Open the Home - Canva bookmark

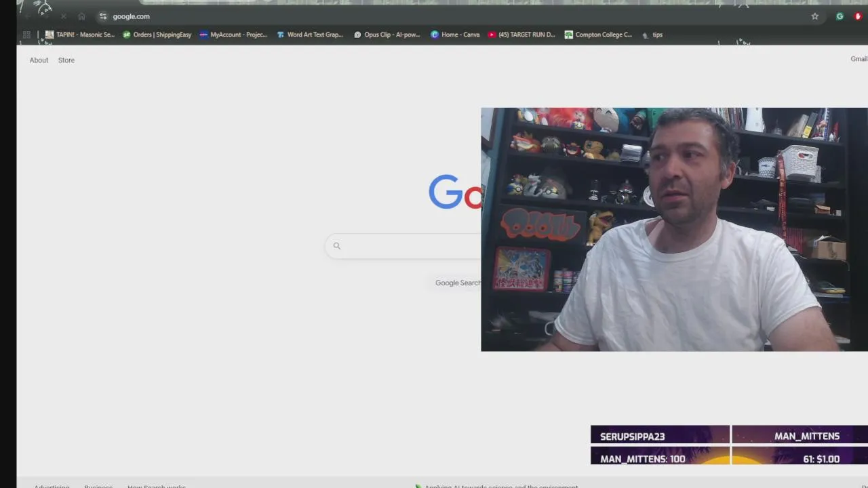point(455,35)
